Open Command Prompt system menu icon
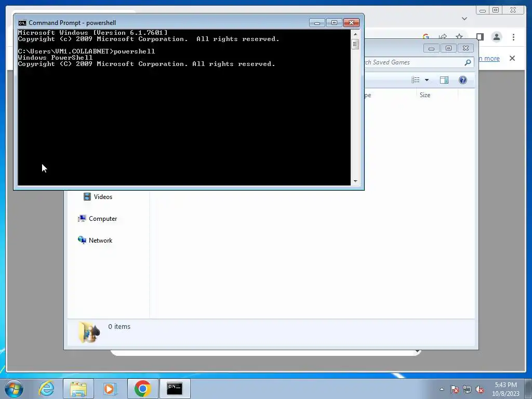 [x=22, y=23]
